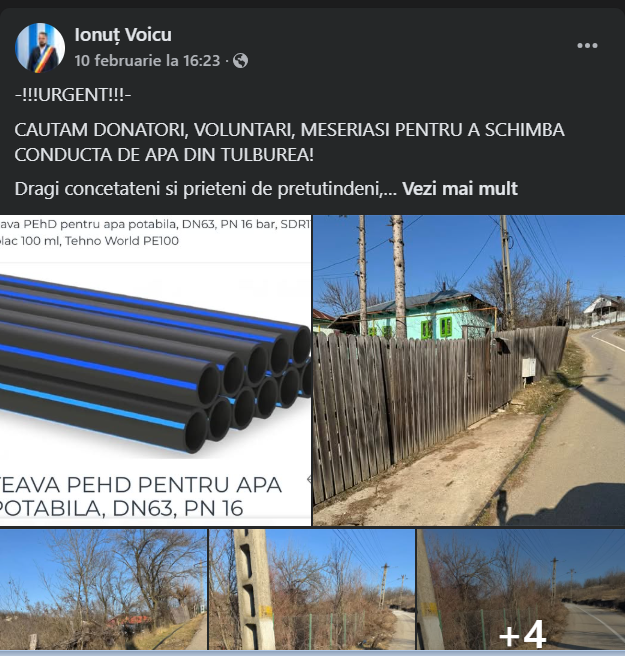This screenshot has height=656, width=625.
Task: Click the Ionuț Voicu author name
Action: pos(123,35)
